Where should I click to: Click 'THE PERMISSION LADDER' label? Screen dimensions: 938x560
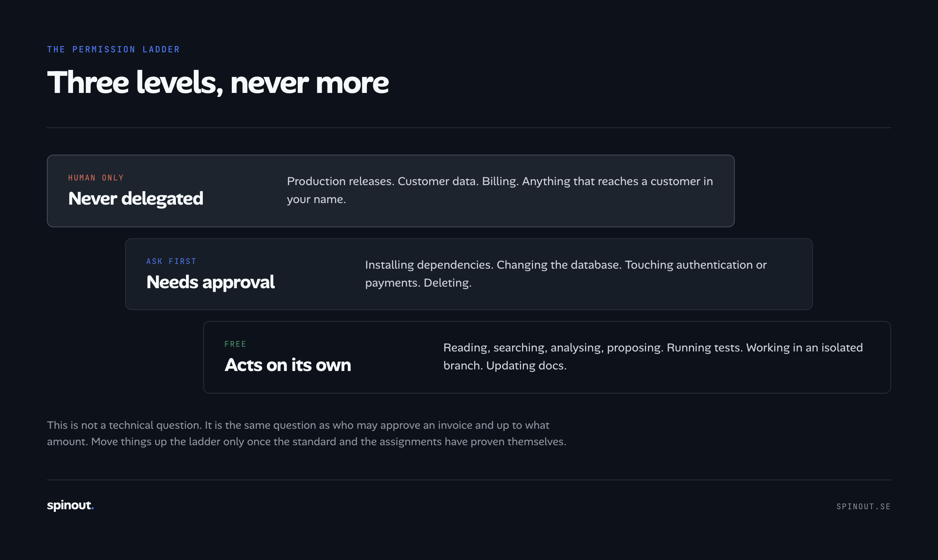point(113,50)
